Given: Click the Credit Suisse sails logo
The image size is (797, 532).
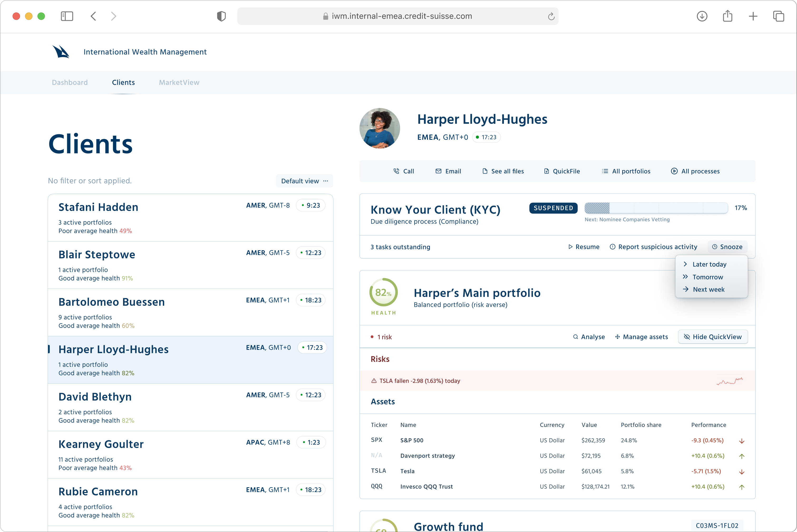Looking at the screenshot, I should [x=61, y=52].
